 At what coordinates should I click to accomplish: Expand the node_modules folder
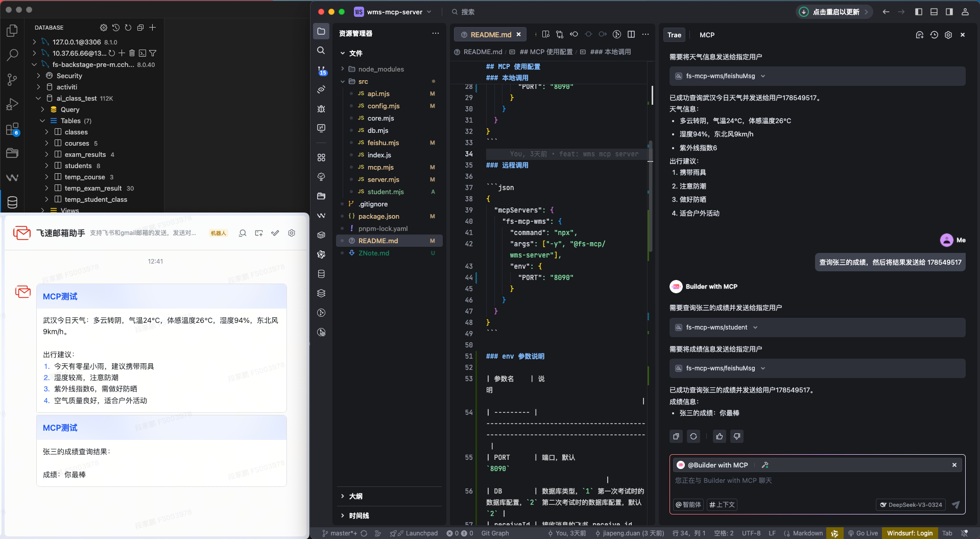point(343,69)
